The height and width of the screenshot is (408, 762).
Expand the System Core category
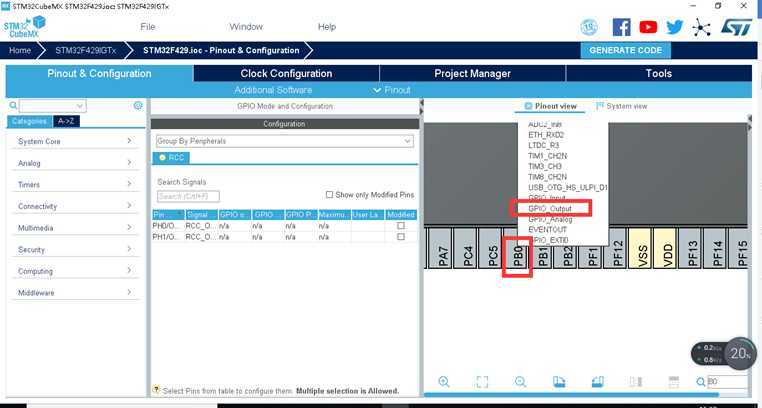[75, 141]
